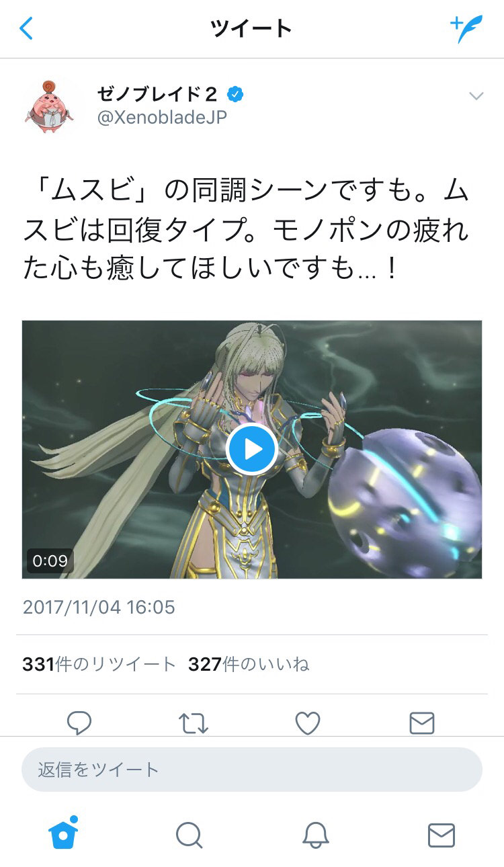504x867 pixels.
Task: Go back with the left chevron
Action: [x=26, y=29]
